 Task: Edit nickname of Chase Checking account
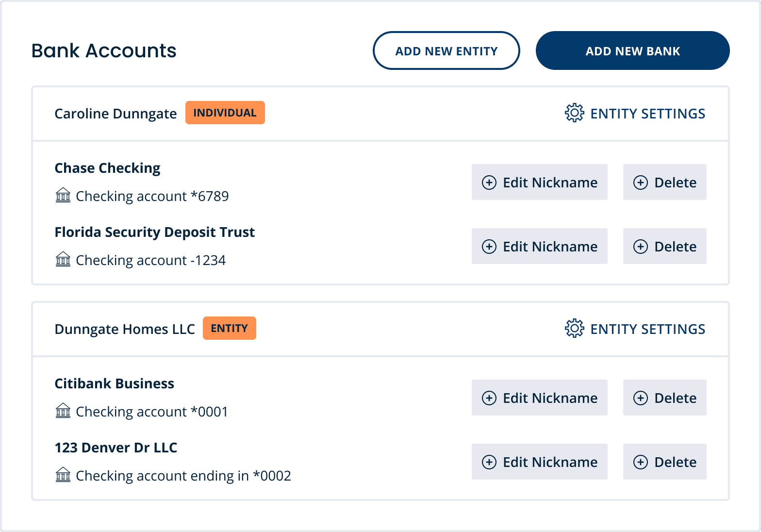540,182
